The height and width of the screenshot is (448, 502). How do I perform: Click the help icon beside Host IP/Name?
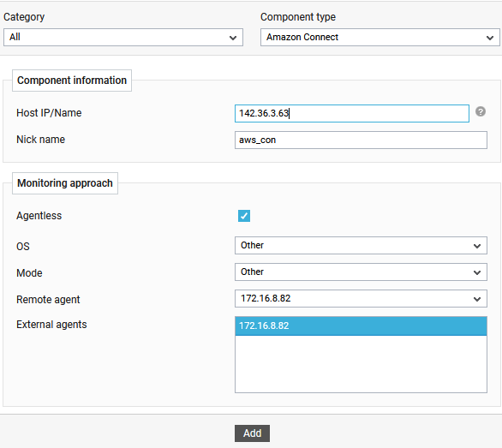pyautogui.click(x=481, y=111)
